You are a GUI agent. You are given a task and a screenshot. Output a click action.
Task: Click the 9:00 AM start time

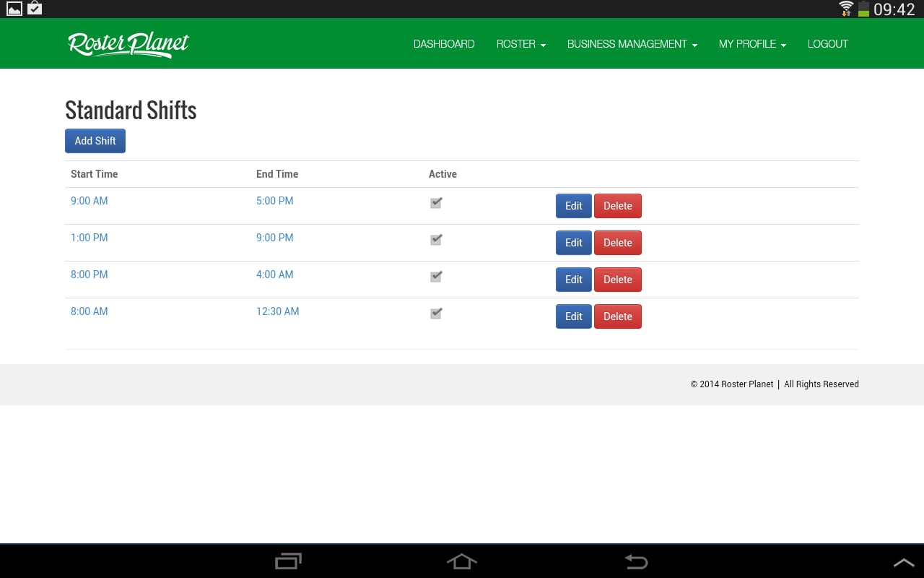point(90,201)
